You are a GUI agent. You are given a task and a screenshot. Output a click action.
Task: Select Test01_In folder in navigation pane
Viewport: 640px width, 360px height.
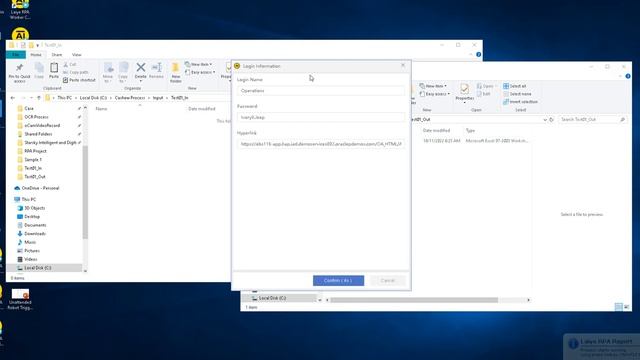[33, 168]
